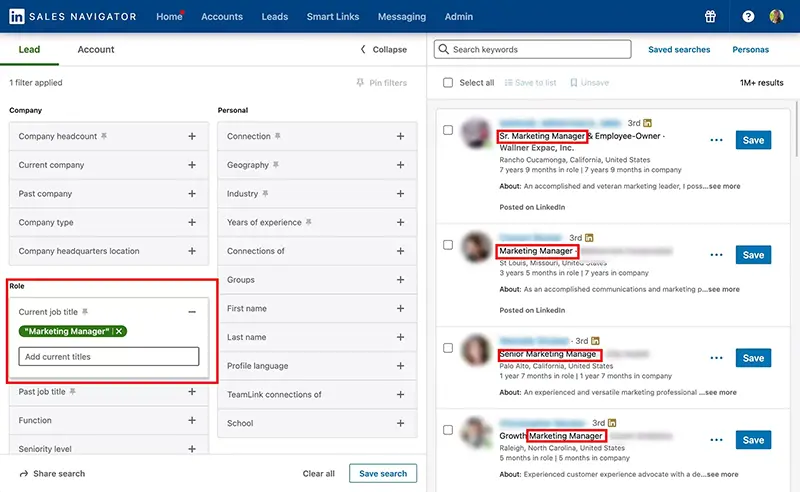Remove the "Marketing Manager" title chip
This screenshot has width=800, height=492.
click(119, 331)
